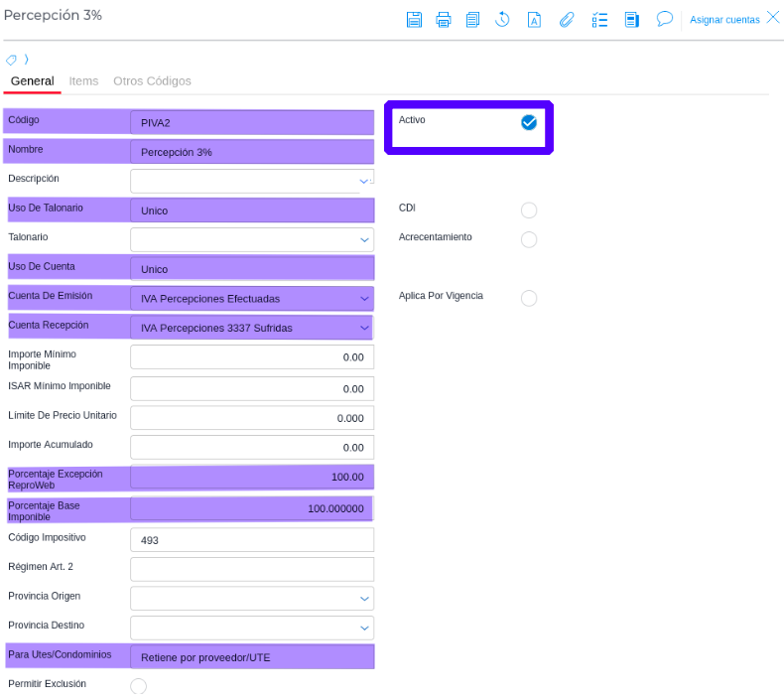This screenshot has height=700, width=784.
Task: Open the history clock icon
Action: click(502, 20)
